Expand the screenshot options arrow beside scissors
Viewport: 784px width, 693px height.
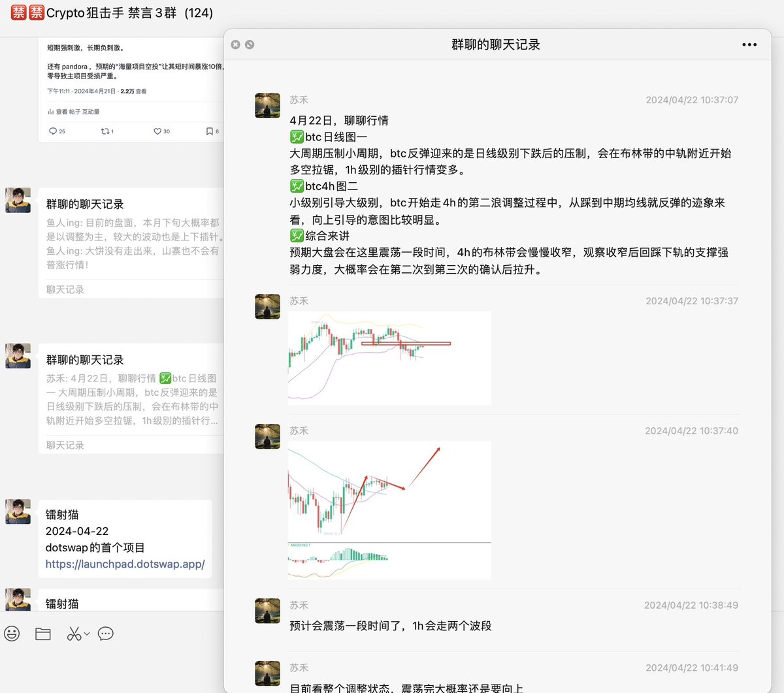click(87, 634)
